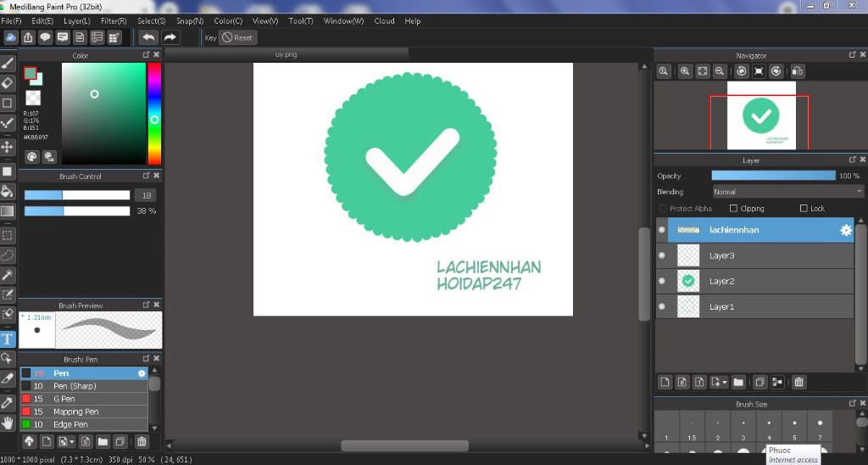Hide Layer2 visibility dot

click(661, 281)
